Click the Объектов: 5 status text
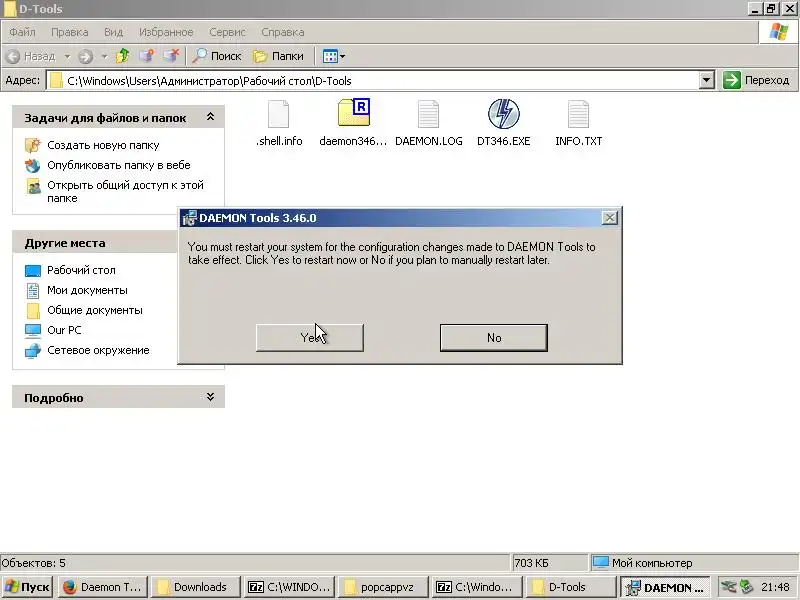 pyautogui.click(x=34, y=563)
